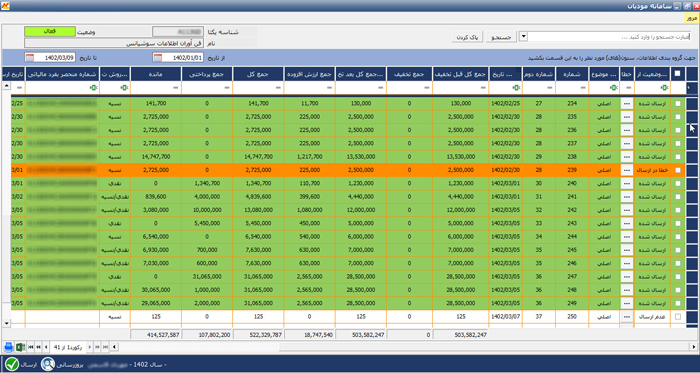This screenshot has width=700, height=373.
Task: Open error details for invoice 239
Action: [627, 170]
